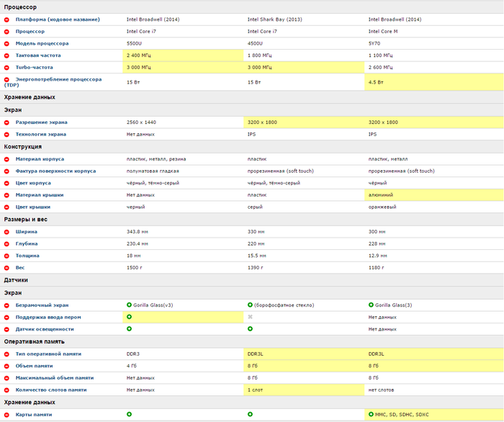The width and height of the screenshot is (504, 422).
Task: Click green plus before MMC, SD, SDHC, SDXC
Action: coord(371,415)
